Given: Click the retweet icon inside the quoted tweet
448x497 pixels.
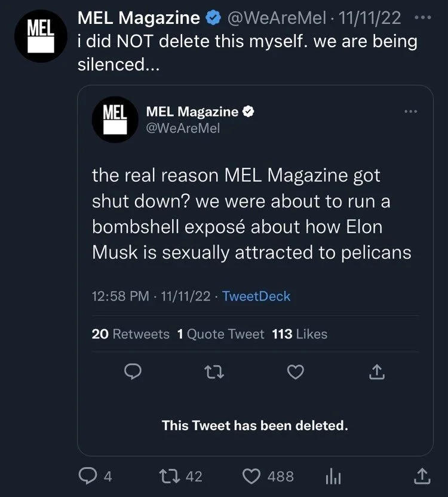Looking at the screenshot, I should coord(215,371).
